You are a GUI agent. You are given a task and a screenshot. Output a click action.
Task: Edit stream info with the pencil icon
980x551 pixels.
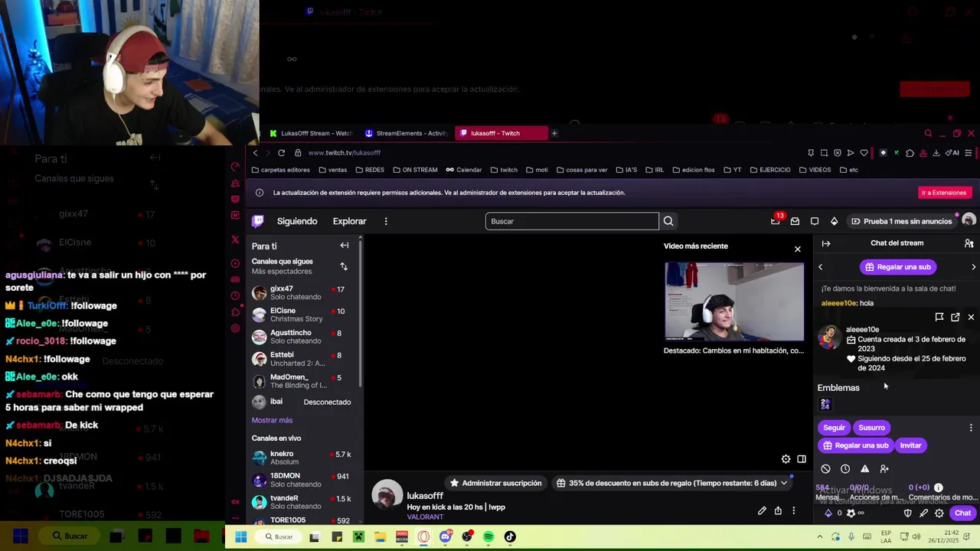tap(762, 510)
